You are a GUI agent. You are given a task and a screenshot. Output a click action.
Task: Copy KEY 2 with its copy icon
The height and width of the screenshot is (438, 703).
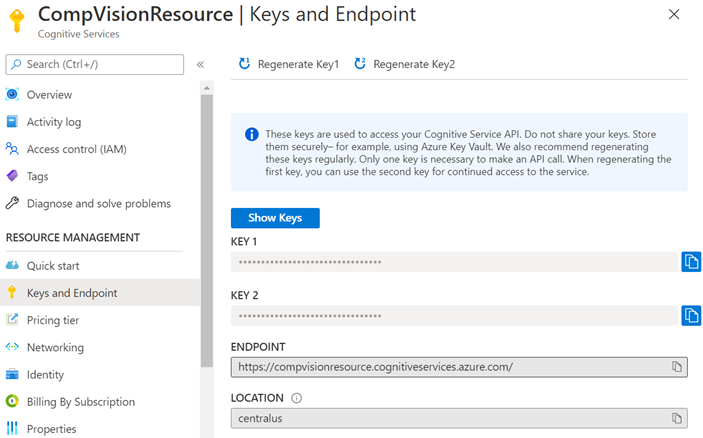[x=691, y=316]
